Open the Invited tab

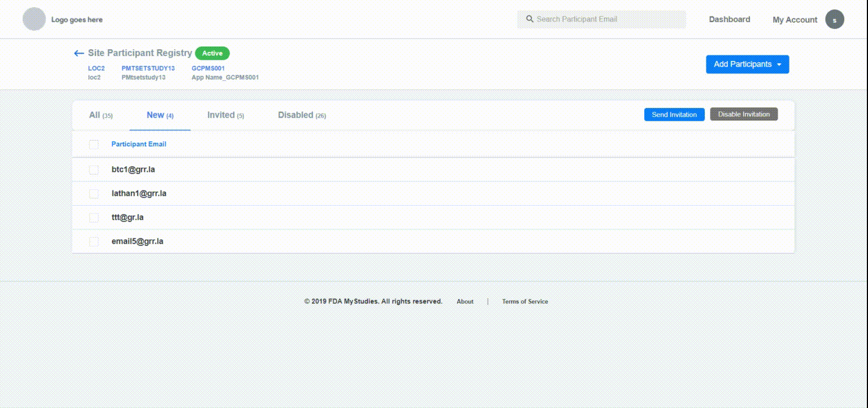(x=225, y=114)
